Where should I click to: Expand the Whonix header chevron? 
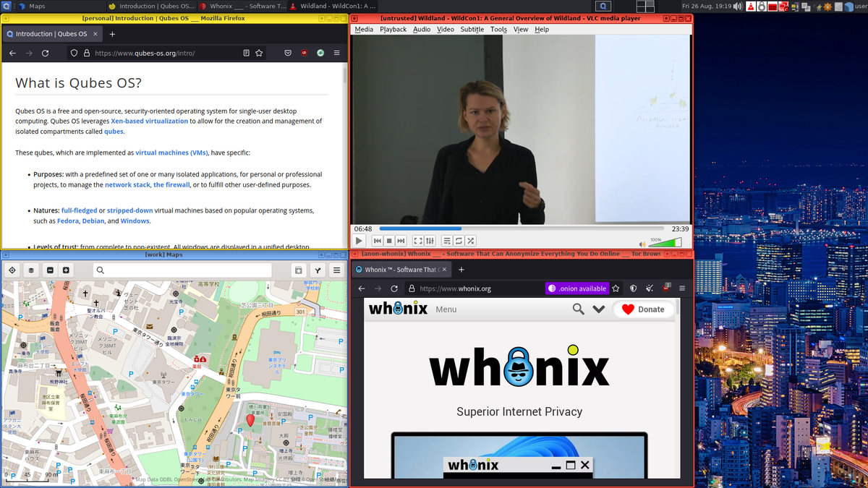[x=598, y=309]
